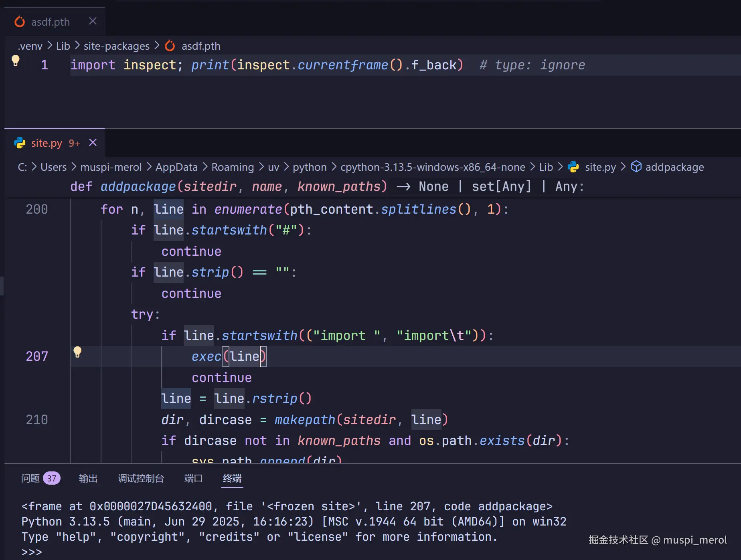The image size is (741, 560).
Task: Focus the terminal >>> prompt
Action: point(32,552)
